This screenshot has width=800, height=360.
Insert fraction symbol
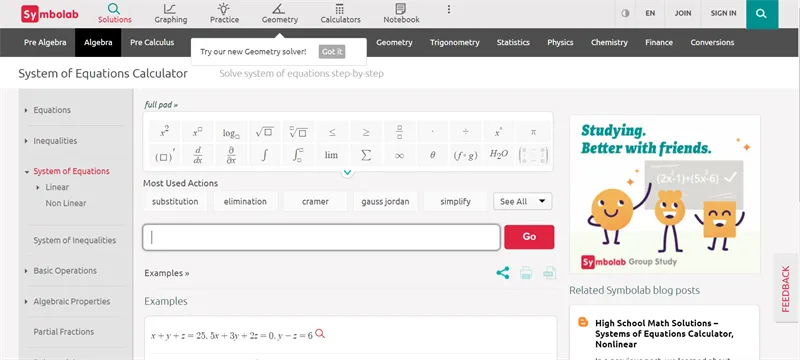click(x=399, y=132)
